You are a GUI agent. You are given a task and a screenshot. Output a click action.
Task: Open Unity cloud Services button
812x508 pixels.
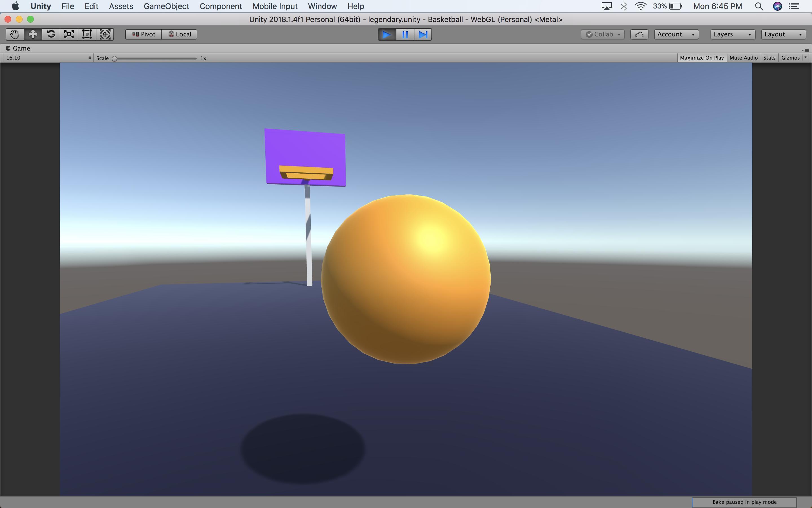pyautogui.click(x=639, y=34)
